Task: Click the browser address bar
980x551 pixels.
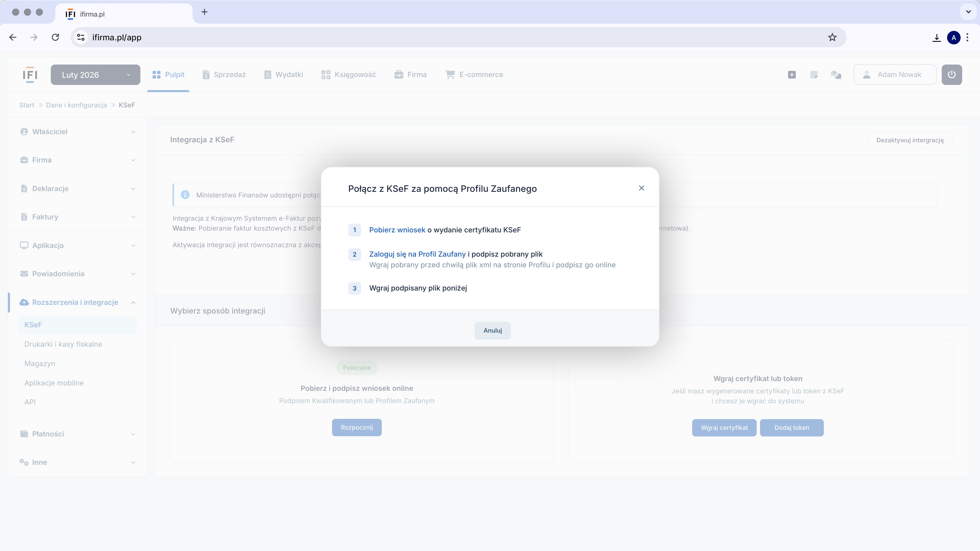Action: (x=457, y=37)
